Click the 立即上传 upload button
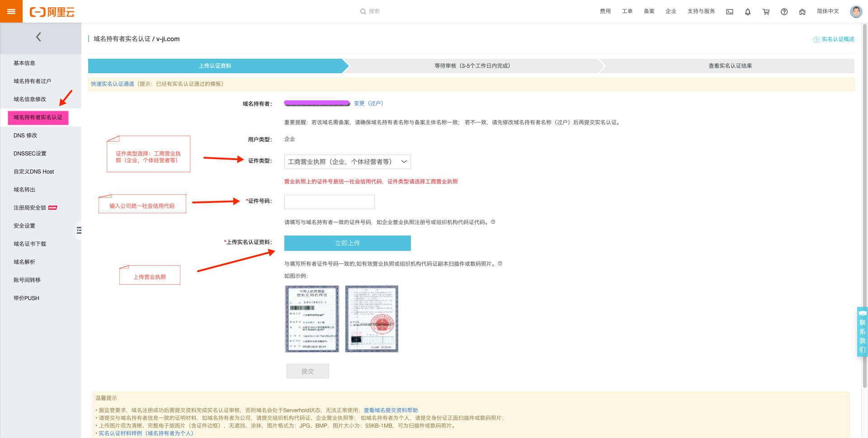Viewport: 868px width, 438px height. coord(347,243)
